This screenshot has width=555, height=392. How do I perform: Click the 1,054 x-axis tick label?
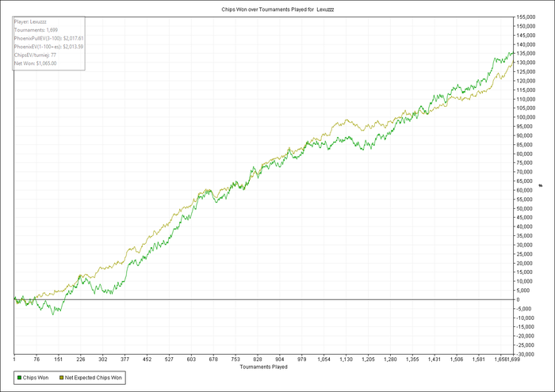point(323,360)
